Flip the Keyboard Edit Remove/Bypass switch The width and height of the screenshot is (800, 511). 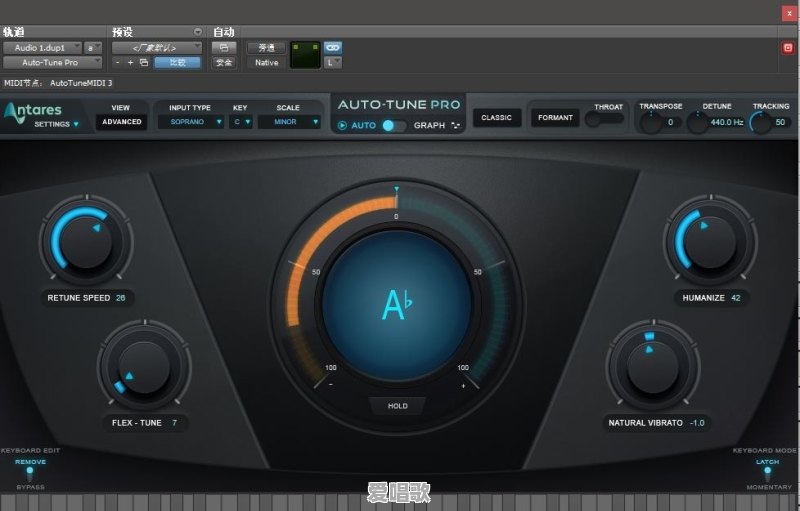tap(30, 473)
